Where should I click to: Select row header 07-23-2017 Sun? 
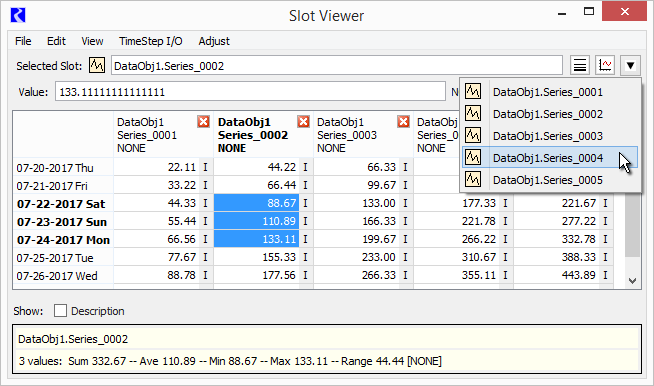63,222
